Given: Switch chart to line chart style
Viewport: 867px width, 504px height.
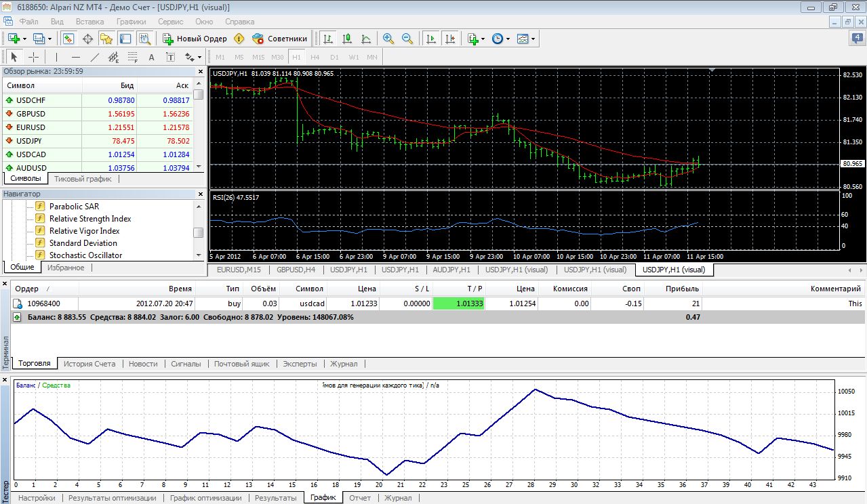Looking at the screenshot, I should [x=366, y=39].
